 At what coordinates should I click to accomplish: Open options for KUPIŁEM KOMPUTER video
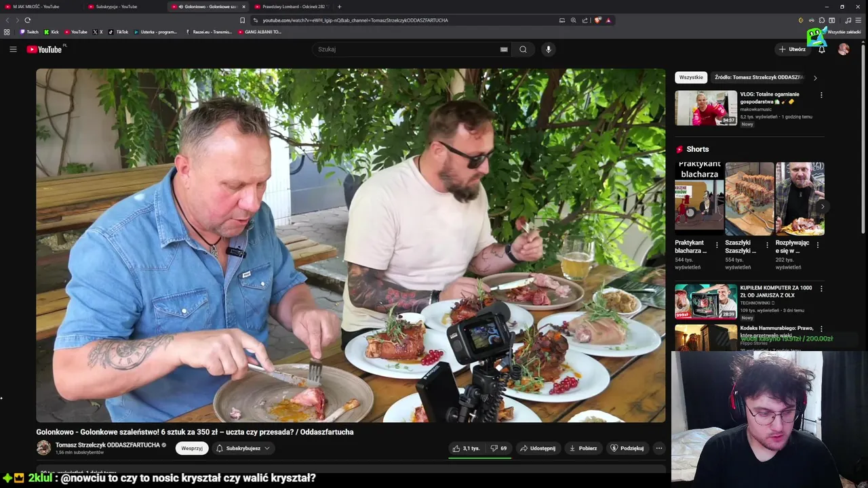(x=821, y=289)
